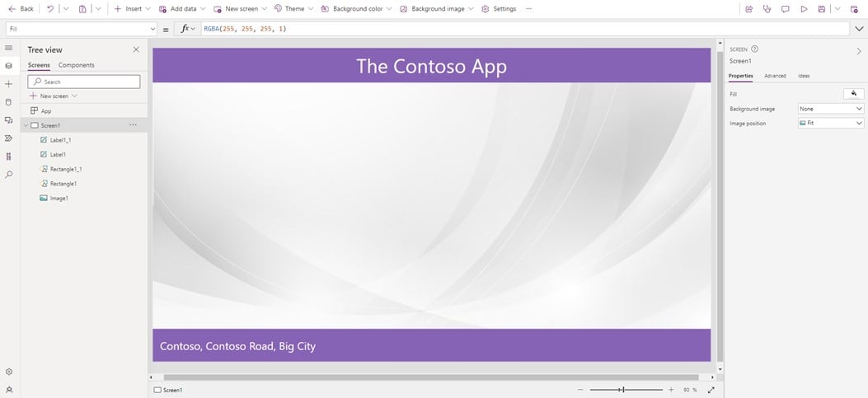Click The Contoso App header label
Screen dimensions: 868x398
pos(431,67)
